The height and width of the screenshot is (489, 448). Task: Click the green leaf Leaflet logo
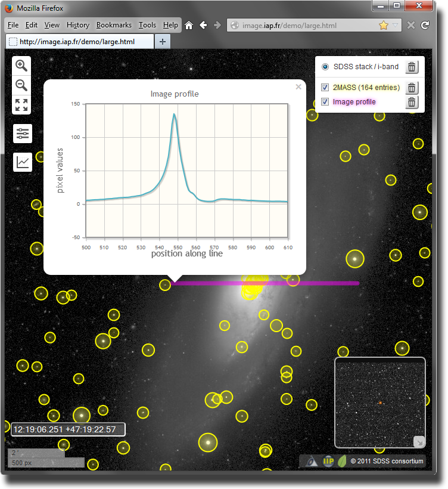(x=342, y=461)
